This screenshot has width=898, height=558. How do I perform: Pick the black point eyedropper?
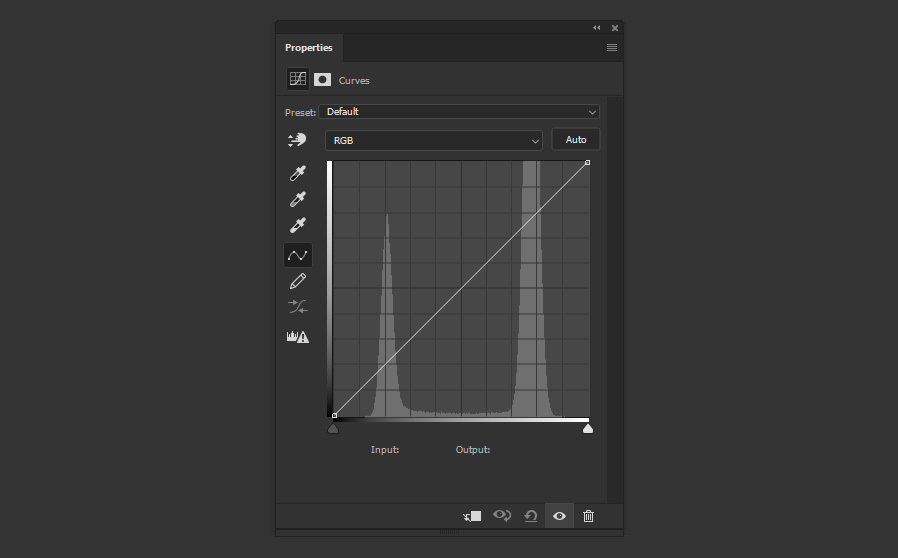tap(298, 172)
